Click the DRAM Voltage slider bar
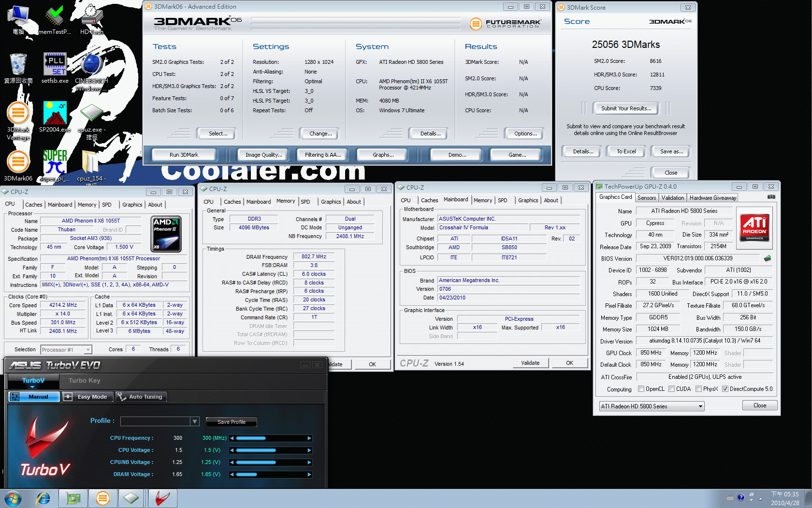Image resolution: width=812 pixels, height=508 pixels. pyautogui.click(x=271, y=475)
